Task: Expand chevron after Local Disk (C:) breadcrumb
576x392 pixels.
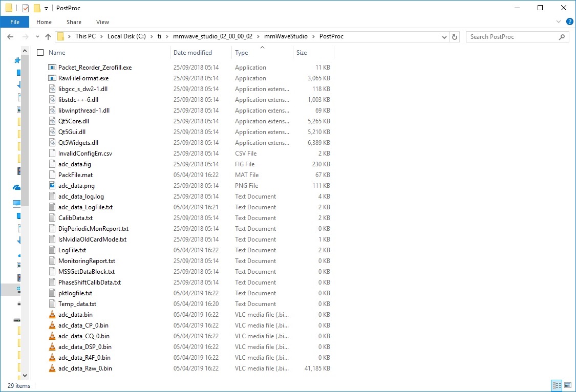Action: [x=152, y=36]
